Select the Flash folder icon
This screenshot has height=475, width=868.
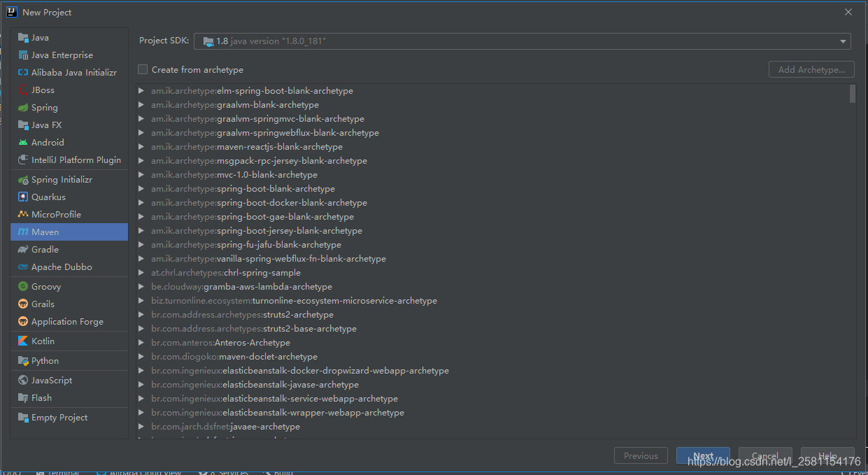coord(23,398)
